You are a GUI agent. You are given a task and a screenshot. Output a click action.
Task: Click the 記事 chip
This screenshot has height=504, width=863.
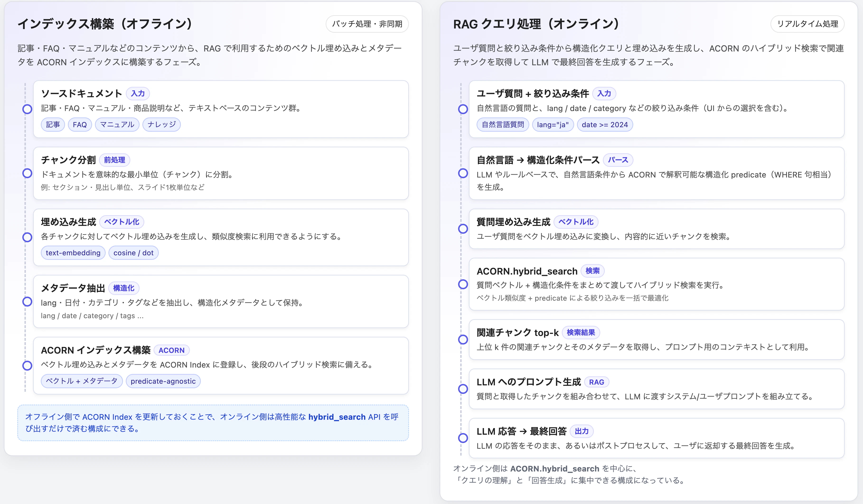pyautogui.click(x=53, y=125)
